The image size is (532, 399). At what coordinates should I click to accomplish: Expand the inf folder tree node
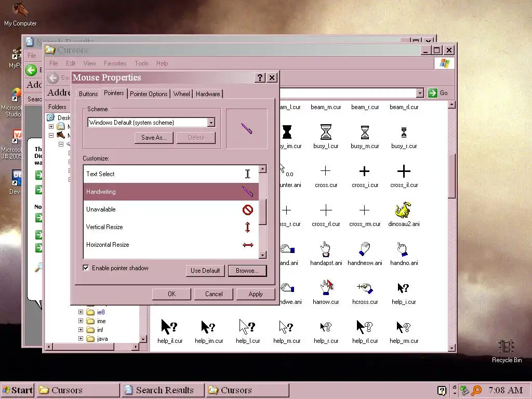(81, 329)
